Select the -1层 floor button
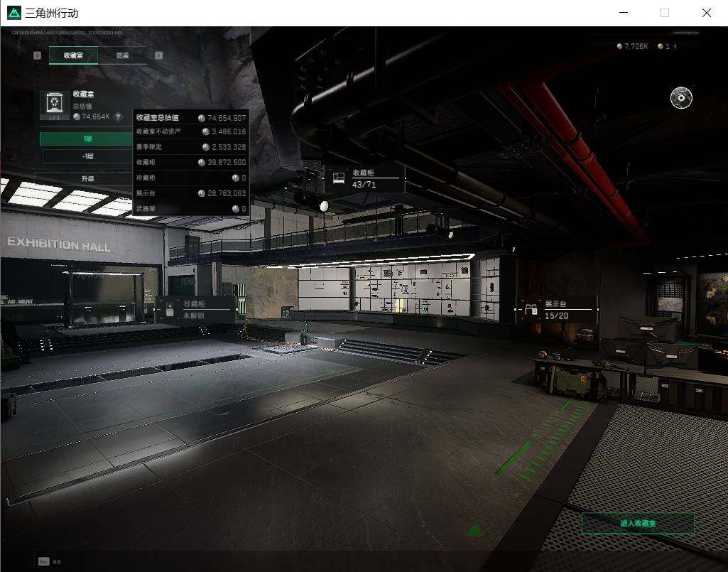Screen dimensions: 728x572 (x=87, y=156)
